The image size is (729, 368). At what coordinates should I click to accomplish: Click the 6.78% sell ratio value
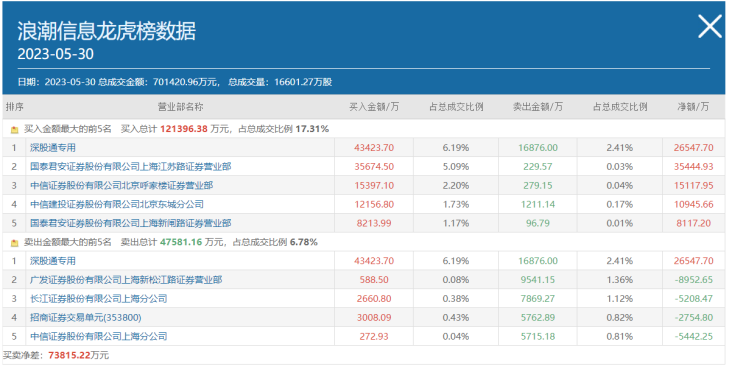304,242
